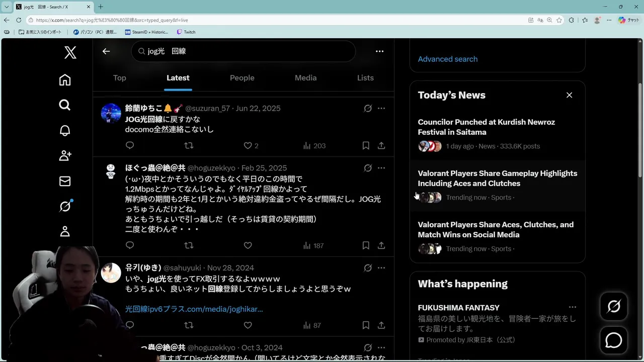644x362 pixels.
Task: Reload page in browser toolbar
Action: point(19,20)
